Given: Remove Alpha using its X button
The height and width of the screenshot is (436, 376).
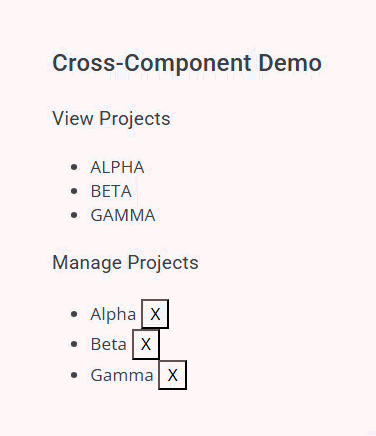Looking at the screenshot, I should tap(155, 314).
